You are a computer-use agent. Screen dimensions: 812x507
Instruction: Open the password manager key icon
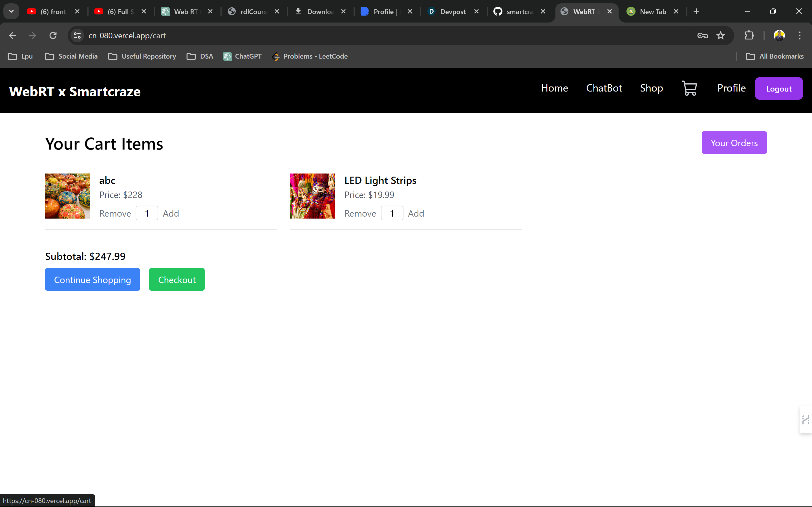(702, 35)
